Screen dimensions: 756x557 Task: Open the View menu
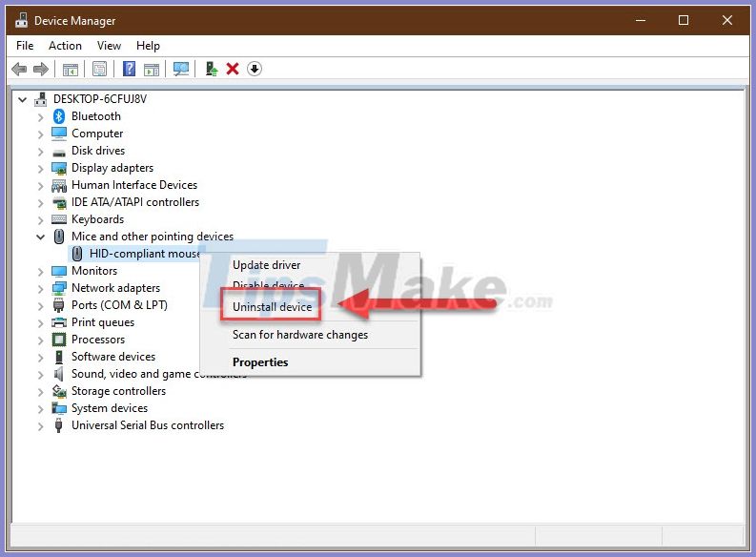pyautogui.click(x=109, y=46)
